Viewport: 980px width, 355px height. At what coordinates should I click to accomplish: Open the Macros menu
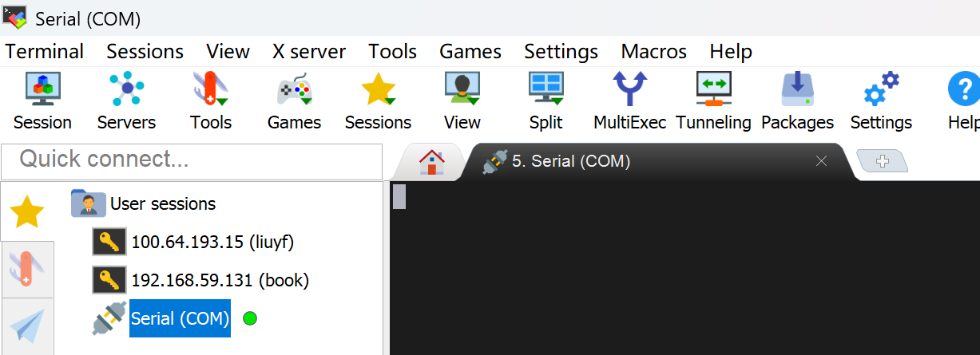tap(653, 52)
